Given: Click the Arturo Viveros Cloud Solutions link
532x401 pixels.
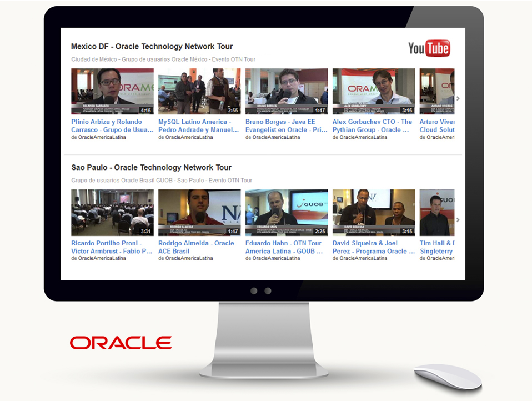Looking at the screenshot, I should pyautogui.click(x=437, y=126).
